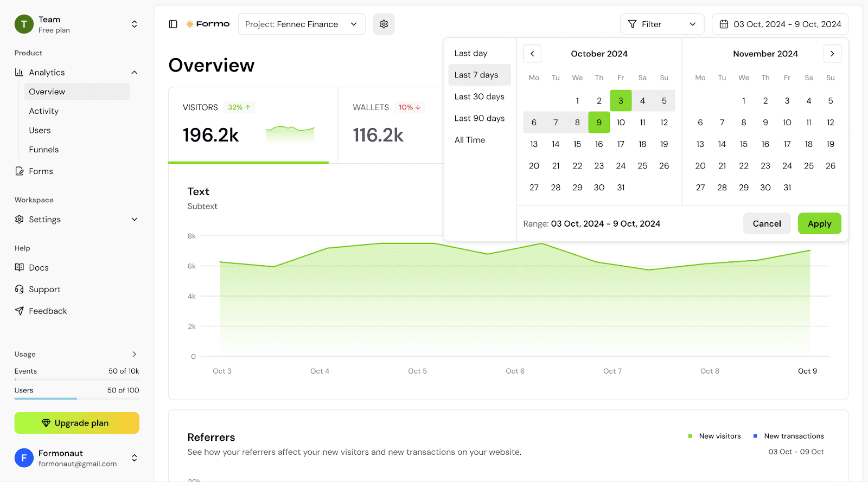Image resolution: width=868 pixels, height=482 pixels.
Task: Select the Last 90 days preset
Action: [480, 118]
